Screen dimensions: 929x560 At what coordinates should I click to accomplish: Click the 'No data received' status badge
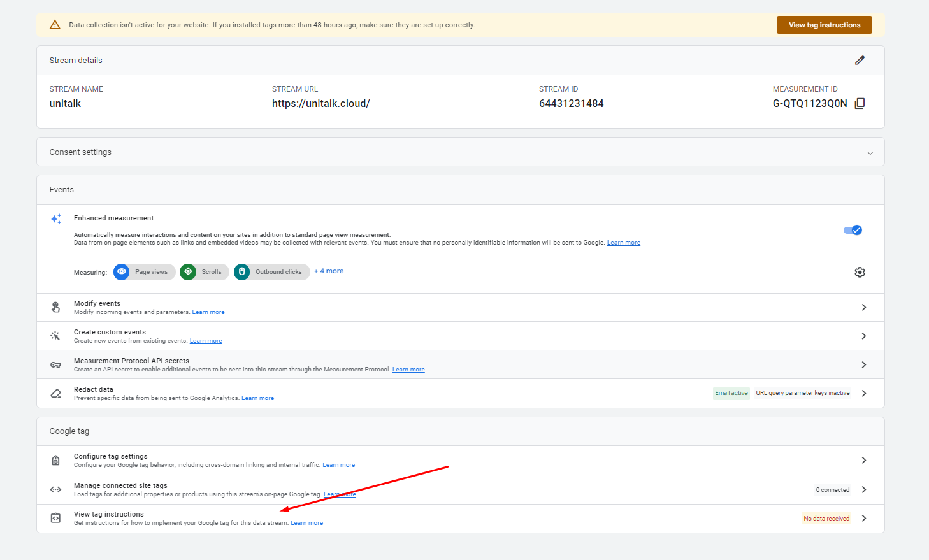[x=826, y=518]
